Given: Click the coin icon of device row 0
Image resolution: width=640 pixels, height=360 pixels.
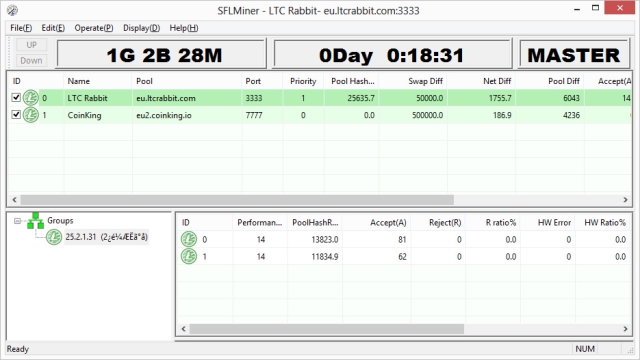Looking at the screenshot, I should click(x=189, y=239).
